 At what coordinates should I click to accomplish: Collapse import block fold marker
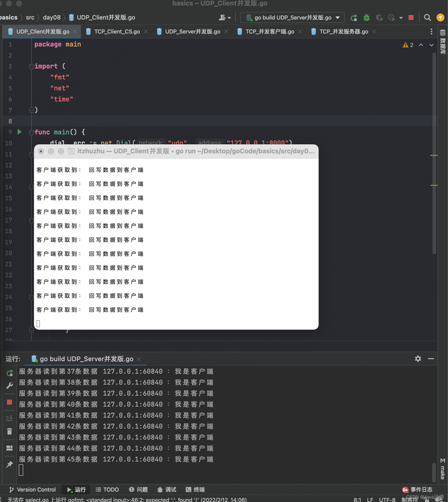[x=31, y=67]
